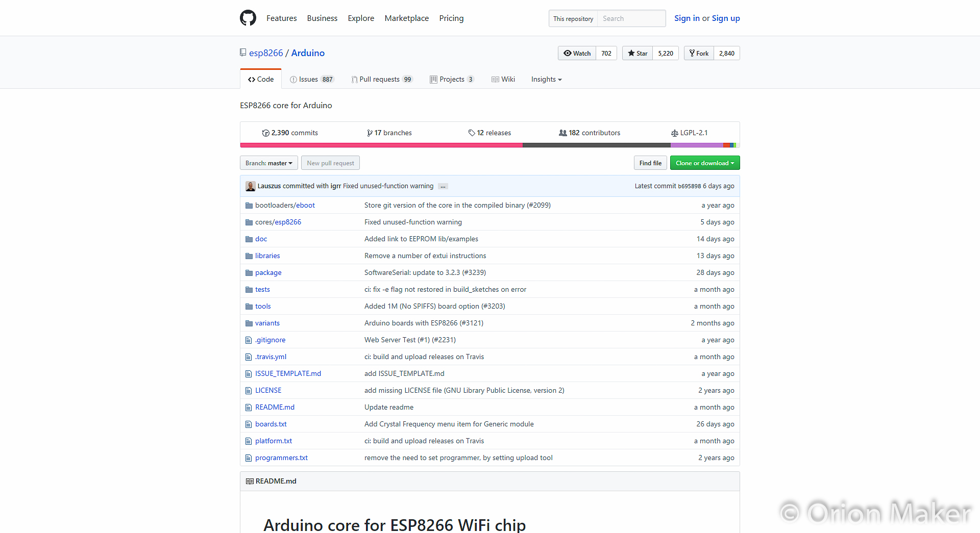Click the boards.txt file icon

pyautogui.click(x=249, y=424)
